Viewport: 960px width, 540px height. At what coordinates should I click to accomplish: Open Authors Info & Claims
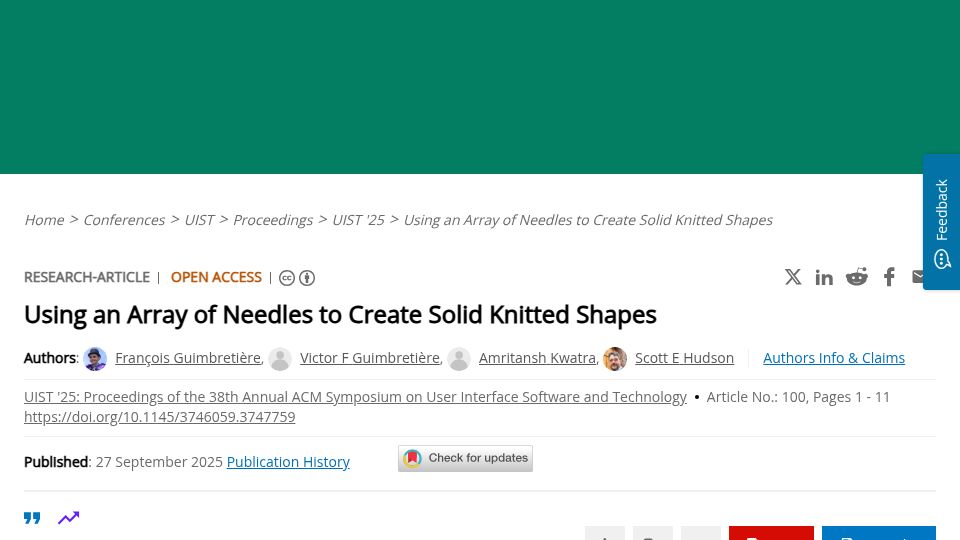point(834,358)
